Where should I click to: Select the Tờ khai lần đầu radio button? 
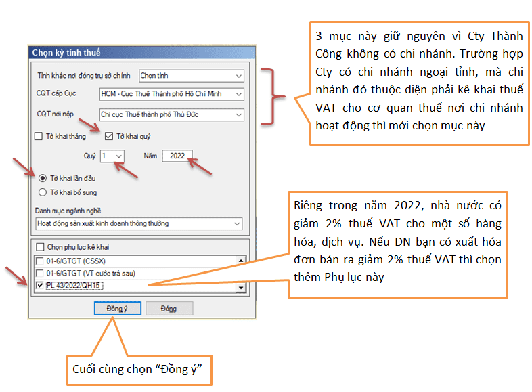[43, 178]
